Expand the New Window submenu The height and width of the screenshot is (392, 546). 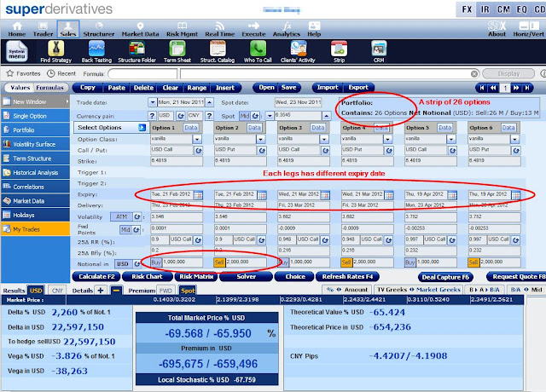[67, 101]
